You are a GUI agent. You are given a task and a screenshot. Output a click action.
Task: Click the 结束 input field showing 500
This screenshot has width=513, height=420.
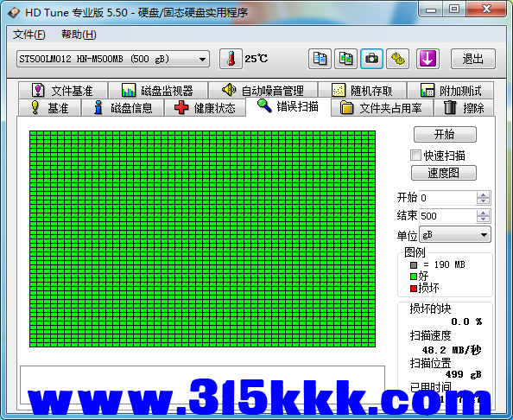click(448, 216)
